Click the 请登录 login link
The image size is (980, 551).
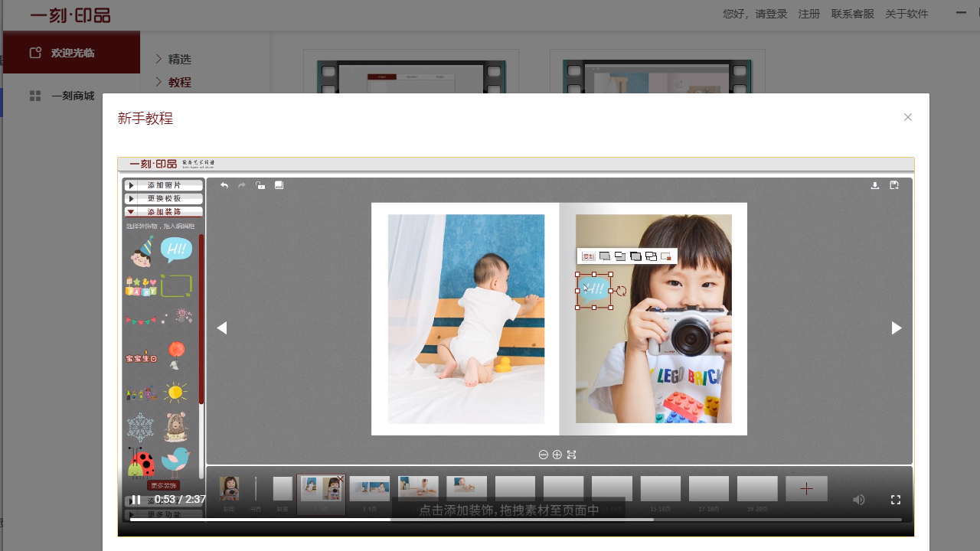(x=771, y=14)
